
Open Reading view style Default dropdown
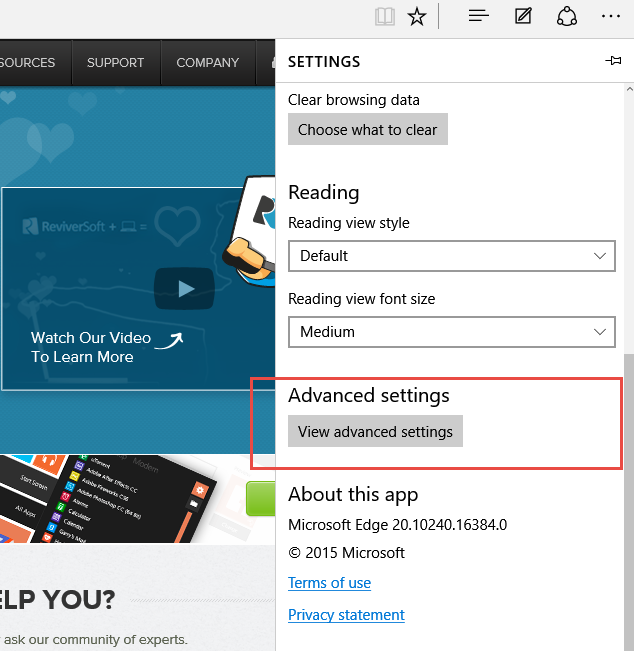452,256
